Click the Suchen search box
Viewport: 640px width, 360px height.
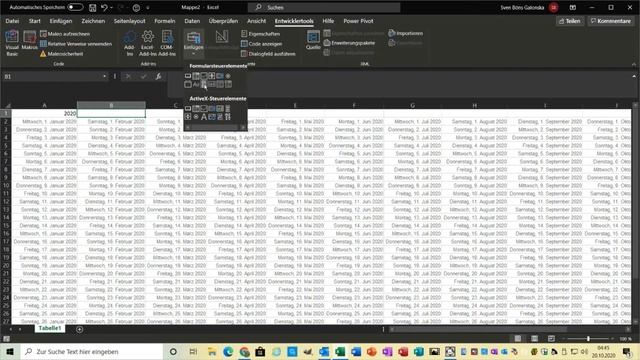[x=324, y=7]
